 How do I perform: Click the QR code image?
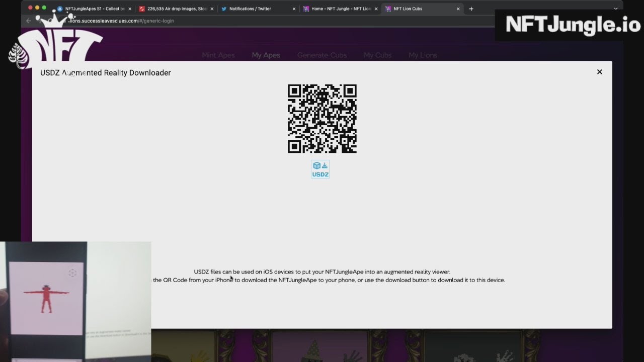pyautogui.click(x=322, y=119)
